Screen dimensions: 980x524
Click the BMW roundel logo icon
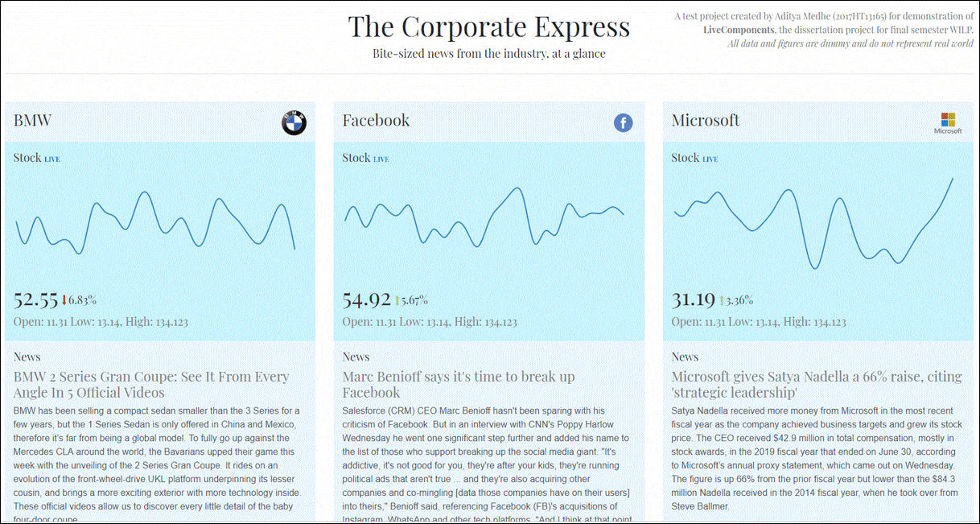(294, 122)
